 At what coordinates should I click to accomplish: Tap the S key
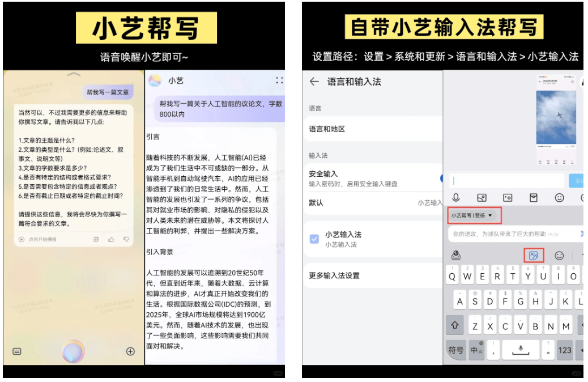click(x=475, y=300)
